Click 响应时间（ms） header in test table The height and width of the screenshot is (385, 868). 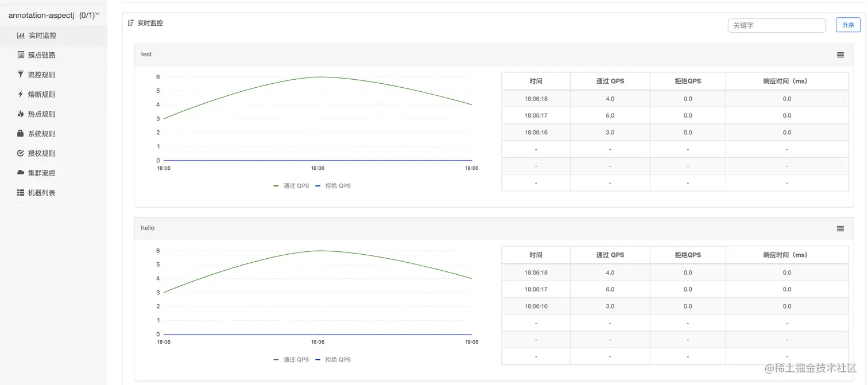(786, 81)
